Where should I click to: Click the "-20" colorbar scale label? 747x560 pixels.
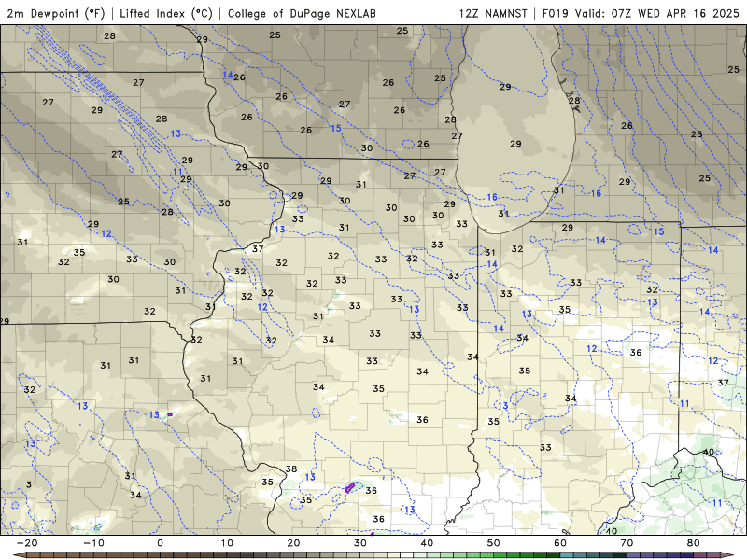27,543
